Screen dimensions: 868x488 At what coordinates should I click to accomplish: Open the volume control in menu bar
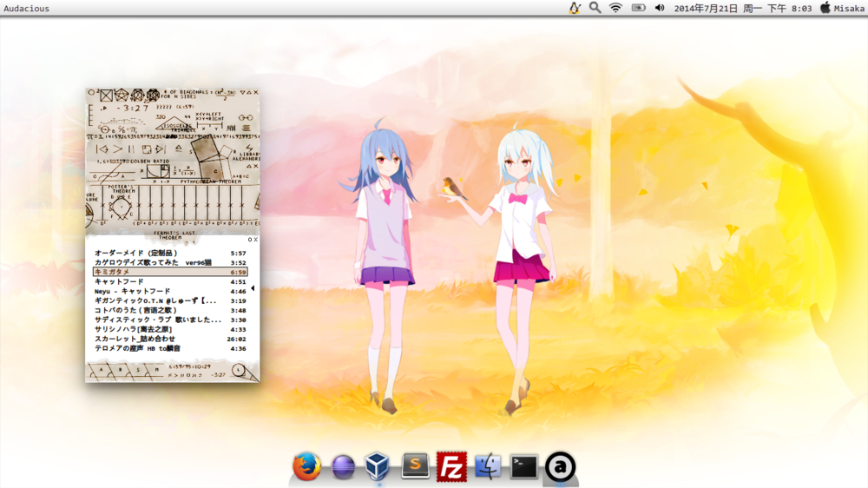click(x=659, y=8)
